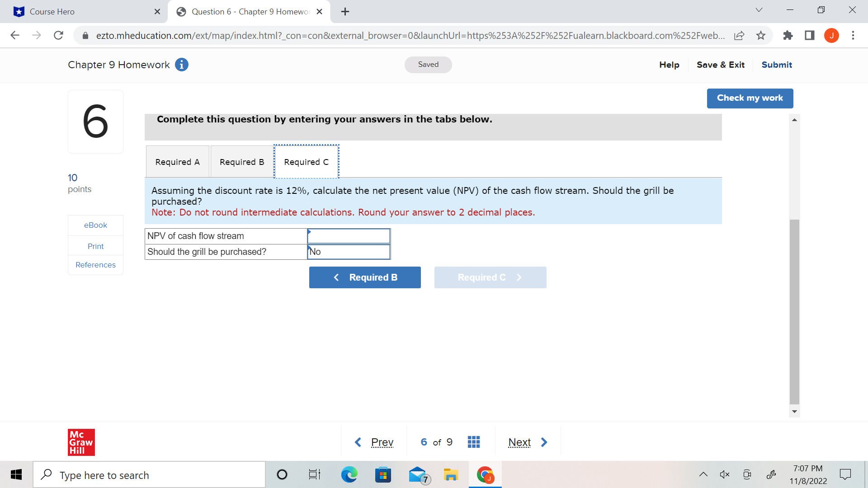Click the share page icon in address bar
The height and width of the screenshot is (488, 868).
tap(739, 35)
